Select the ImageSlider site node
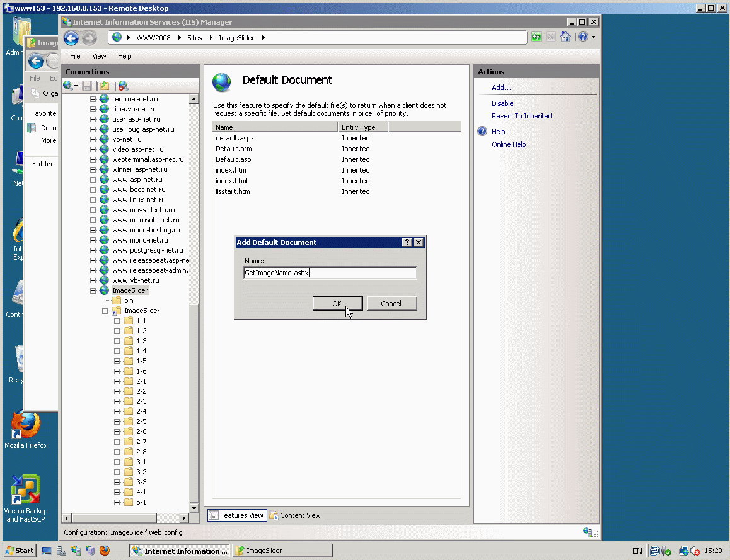The width and height of the screenshot is (730, 560). 130,290
